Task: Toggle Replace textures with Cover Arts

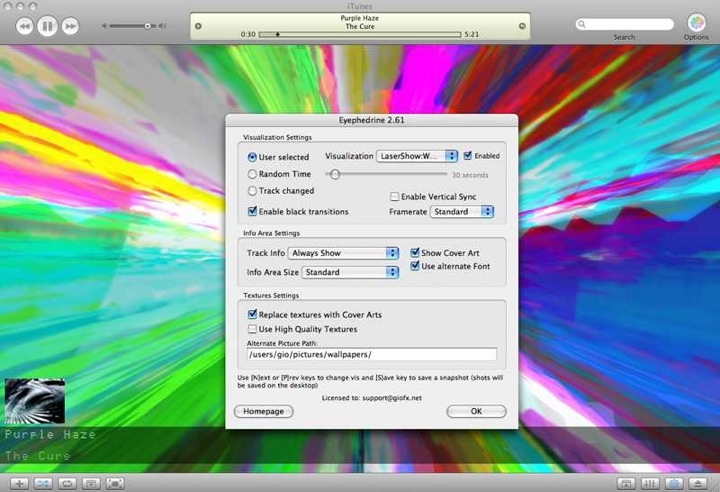Action: click(252, 314)
